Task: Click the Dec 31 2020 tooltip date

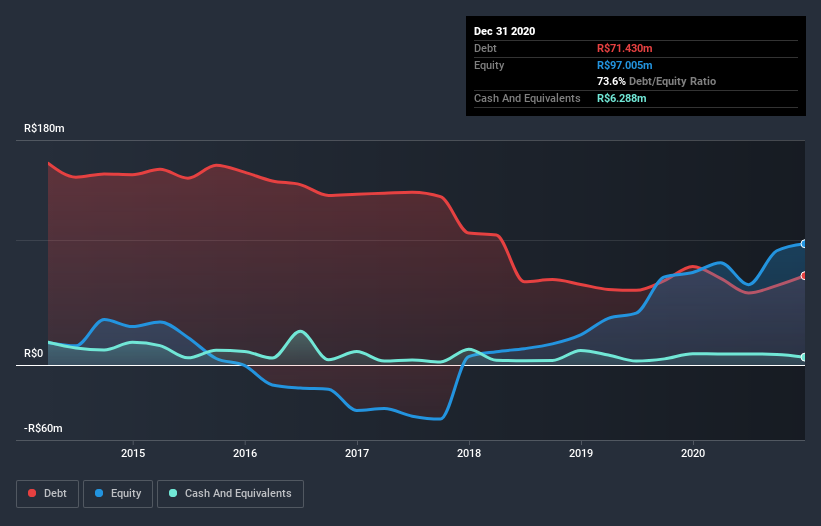Action: (504, 31)
